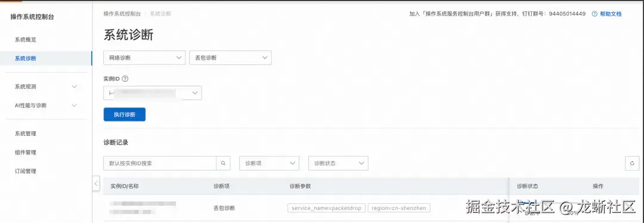644x223 pixels.
Task: Click the search magnifier icon
Action: 223,163
